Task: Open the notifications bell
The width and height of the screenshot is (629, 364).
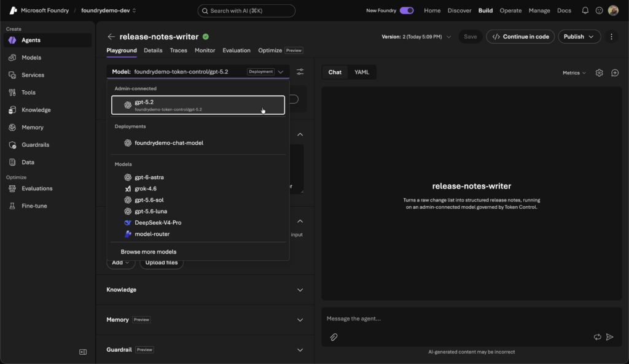Action: coord(585,11)
